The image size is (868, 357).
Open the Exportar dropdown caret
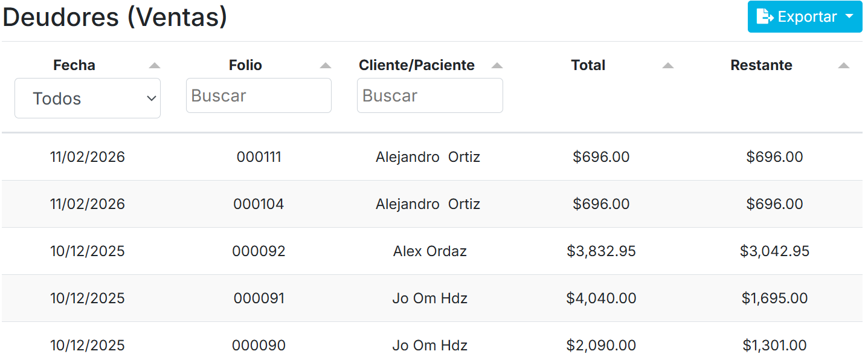click(x=849, y=17)
